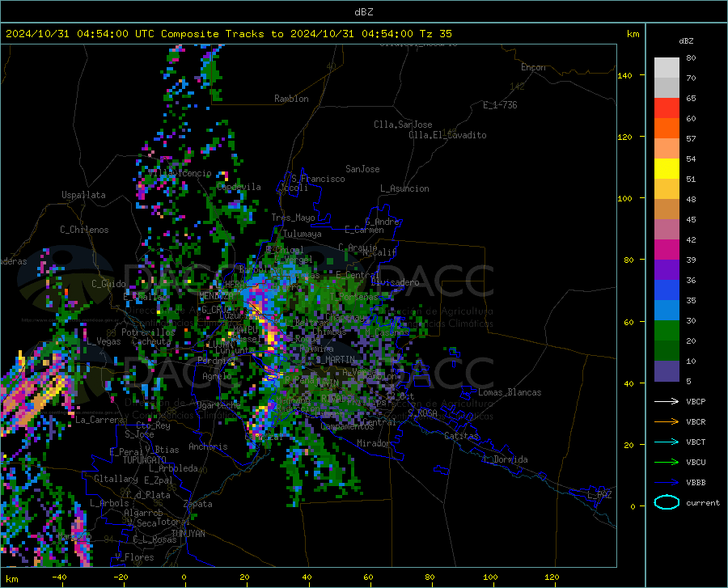The height and width of the screenshot is (588, 728).
Task: Click the white VBCP arrow legend icon
Action: pos(667,401)
